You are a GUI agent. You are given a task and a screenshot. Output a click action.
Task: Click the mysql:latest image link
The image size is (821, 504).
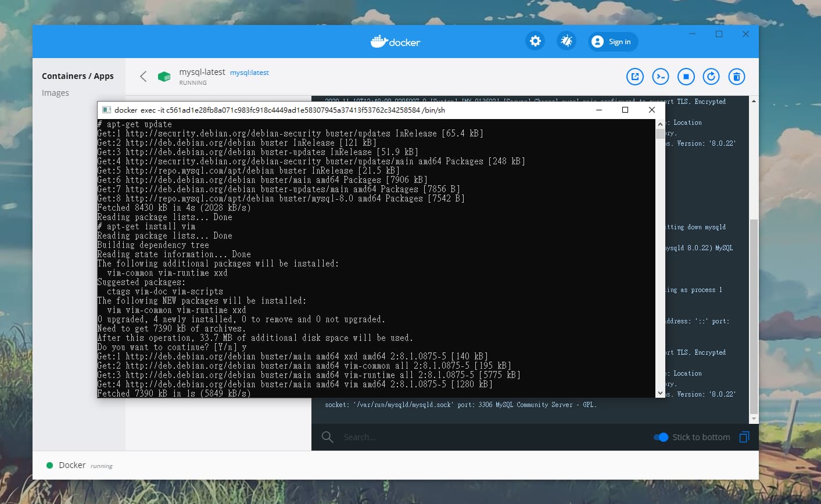(249, 73)
